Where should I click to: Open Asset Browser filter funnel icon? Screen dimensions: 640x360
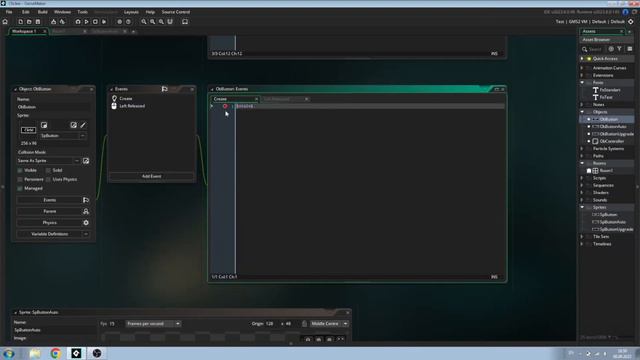click(620, 49)
